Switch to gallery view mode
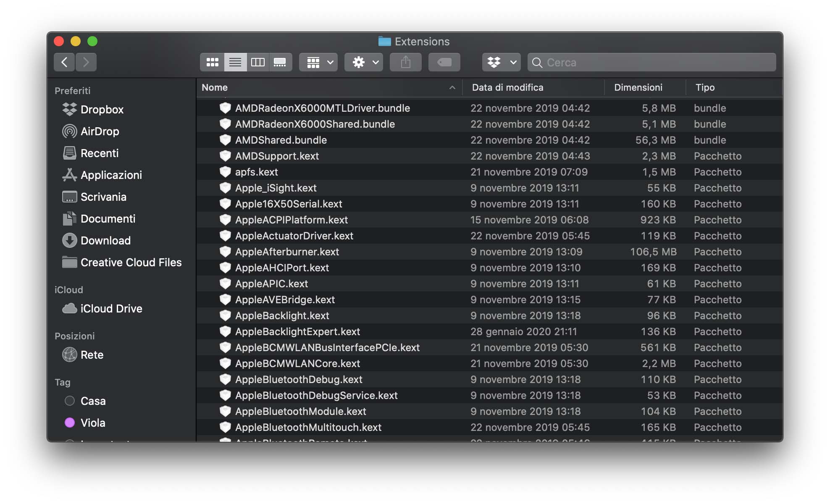The width and height of the screenshot is (830, 504). coord(280,63)
